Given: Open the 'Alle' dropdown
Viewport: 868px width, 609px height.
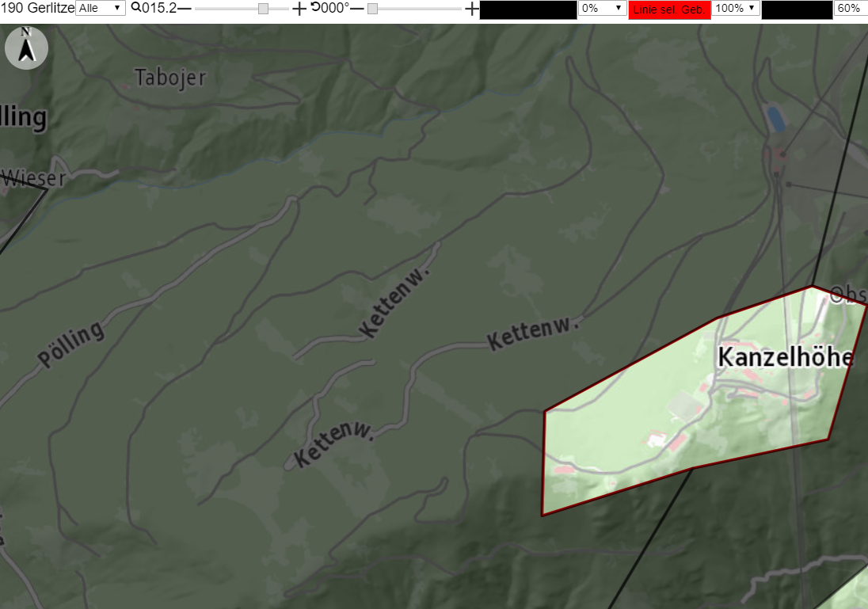Looking at the screenshot, I should (x=101, y=8).
